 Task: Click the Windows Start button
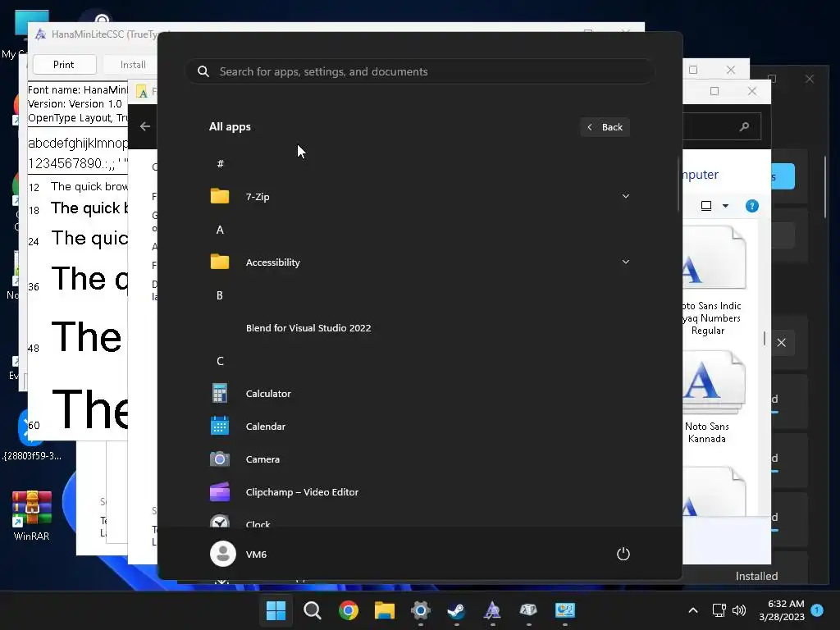click(276, 610)
